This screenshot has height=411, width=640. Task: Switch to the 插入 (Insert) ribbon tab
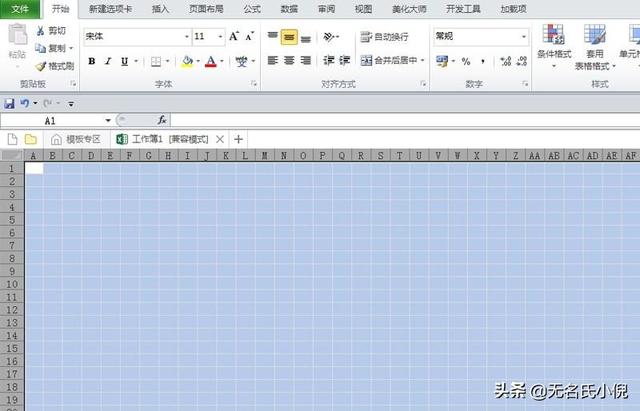pos(160,8)
